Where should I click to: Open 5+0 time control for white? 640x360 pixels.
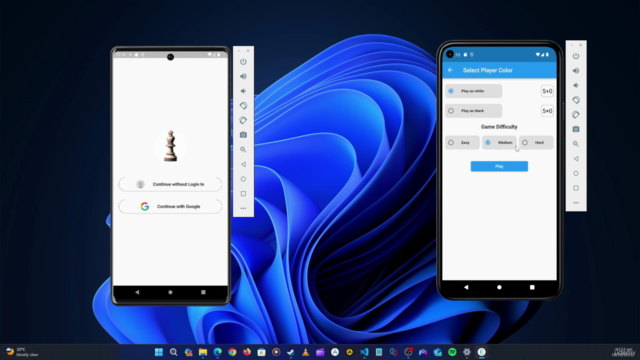547,91
